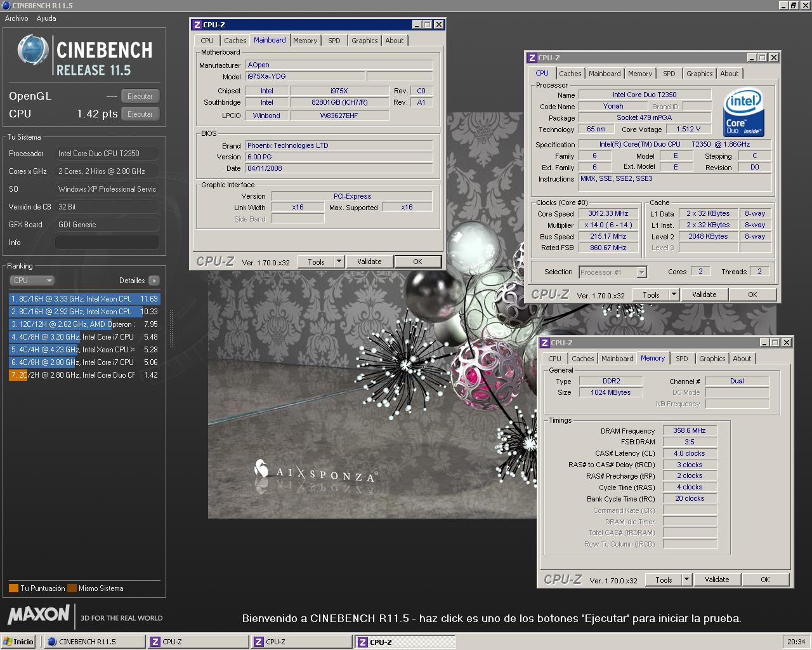812x650 pixels.
Task: Click the Core Speed 3012.33 MHz value
Action: pyautogui.click(x=608, y=214)
